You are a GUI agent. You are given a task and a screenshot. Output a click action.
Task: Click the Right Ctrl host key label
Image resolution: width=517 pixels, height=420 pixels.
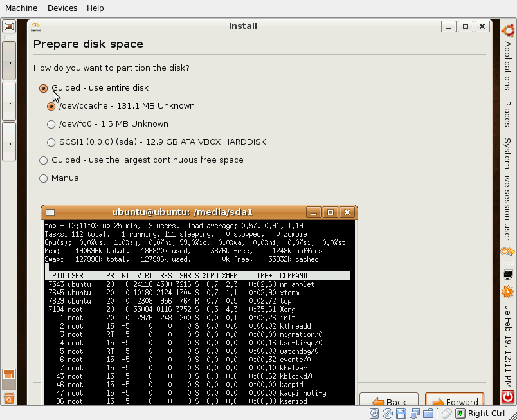tap(486, 414)
